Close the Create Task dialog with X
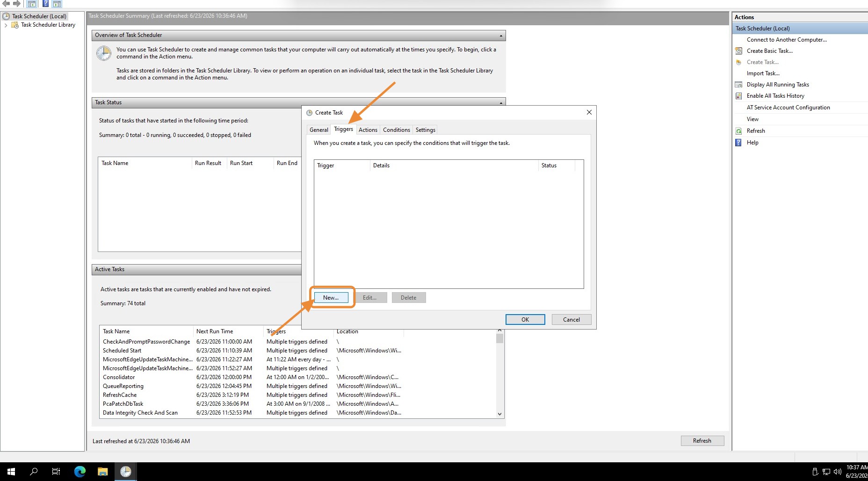This screenshot has width=868, height=481. point(589,112)
